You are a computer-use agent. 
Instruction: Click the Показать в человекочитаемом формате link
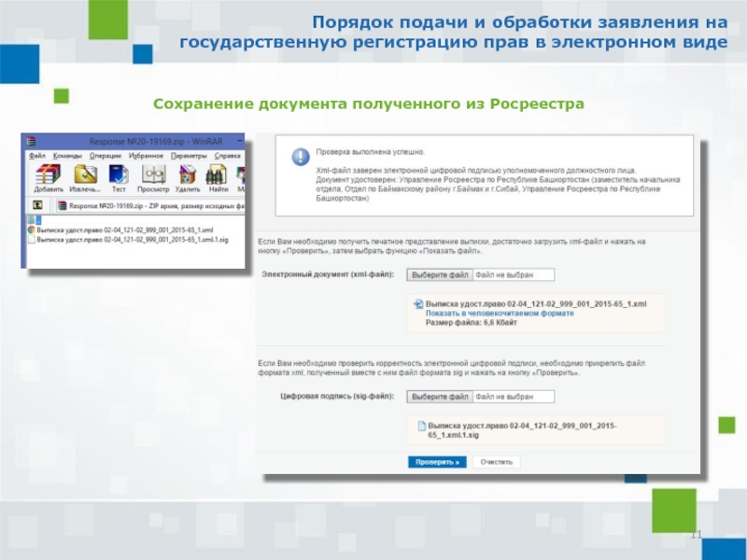(500, 314)
